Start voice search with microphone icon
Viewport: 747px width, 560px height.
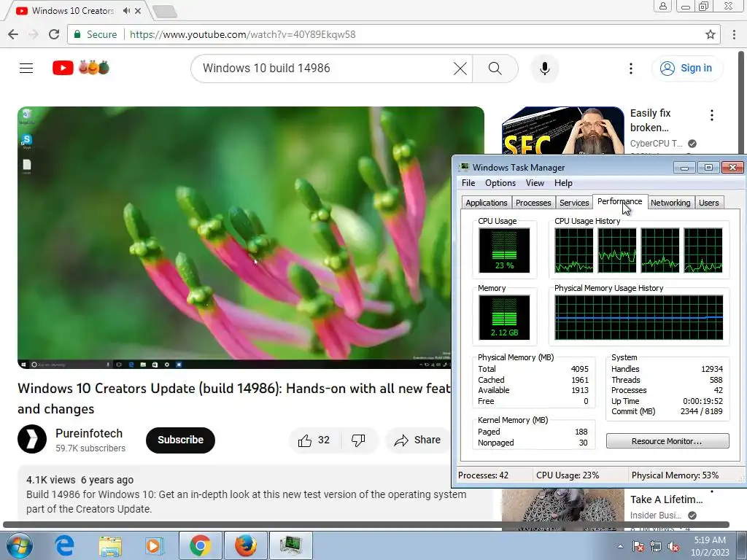pyautogui.click(x=544, y=69)
